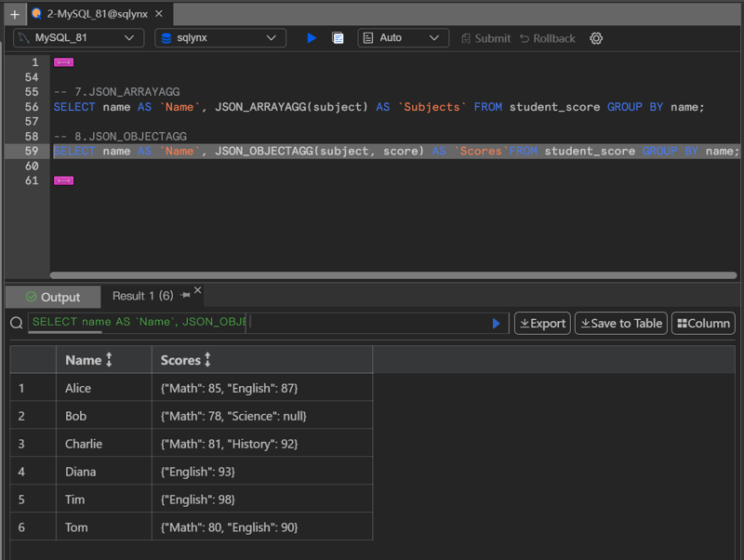Click the JSON_OBJECTAGG query on line 59
Viewport: 744px width, 560px height.
[396, 151]
